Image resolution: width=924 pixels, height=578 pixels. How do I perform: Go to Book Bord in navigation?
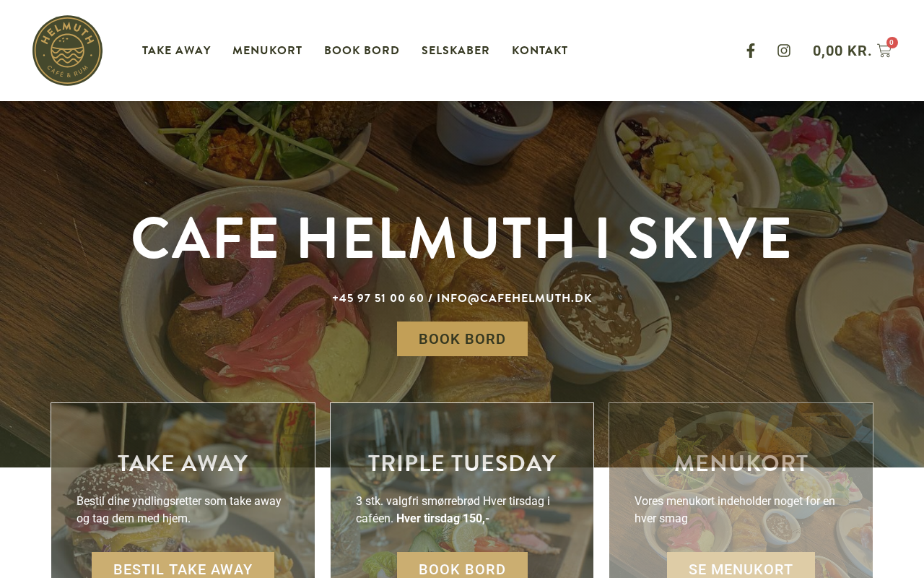[x=362, y=51]
